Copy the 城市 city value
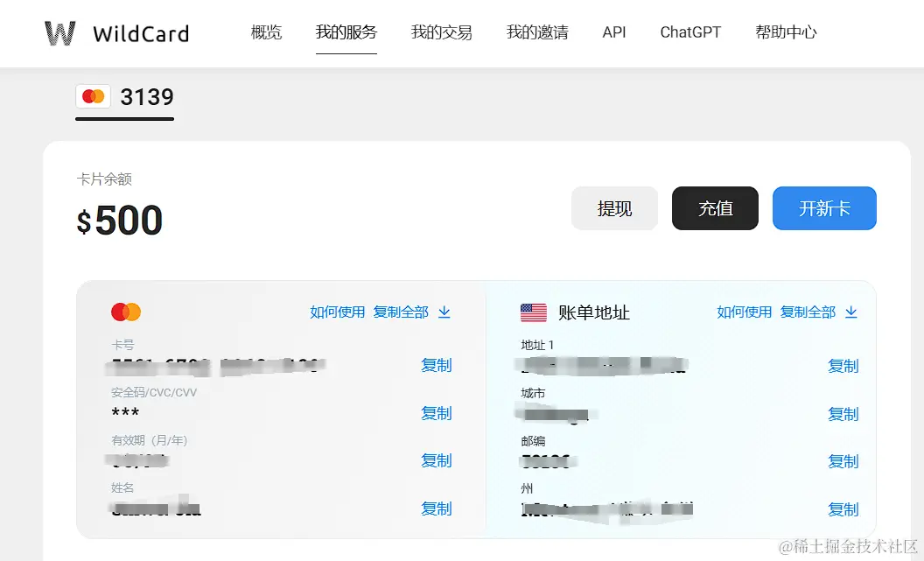924x561 pixels. [x=843, y=414]
